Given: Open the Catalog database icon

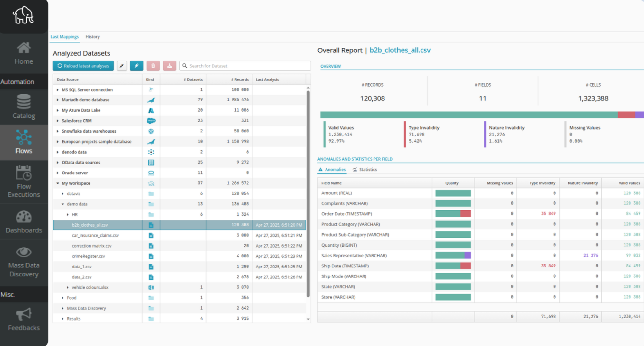Looking at the screenshot, I should [24, 102].
